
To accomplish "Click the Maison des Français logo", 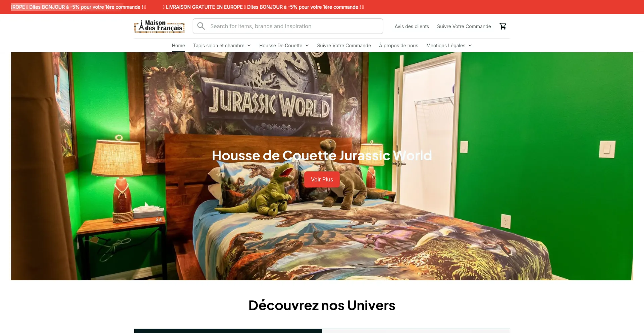I will (159, 27).
